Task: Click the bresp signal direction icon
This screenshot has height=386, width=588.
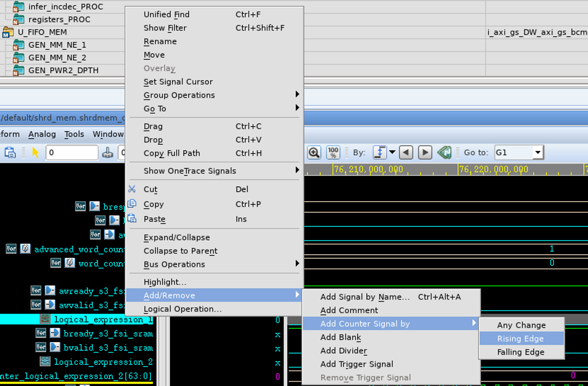Action: 95,206
